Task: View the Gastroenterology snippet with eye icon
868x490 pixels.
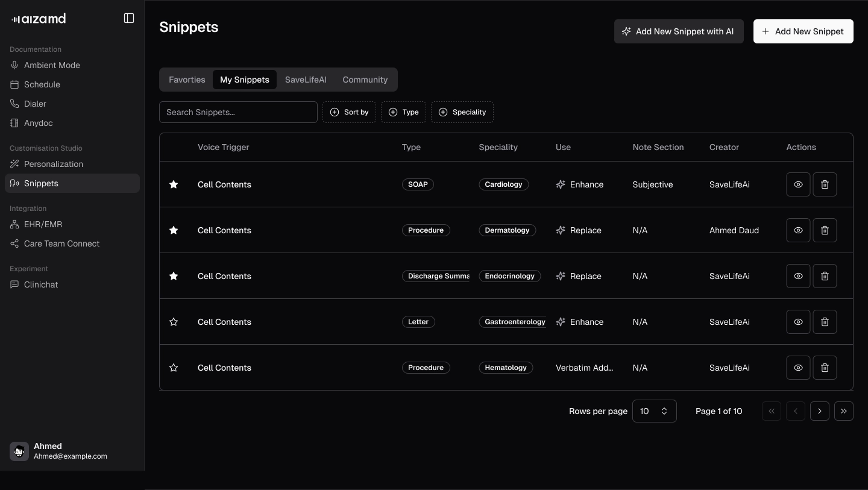Action: 798,322
